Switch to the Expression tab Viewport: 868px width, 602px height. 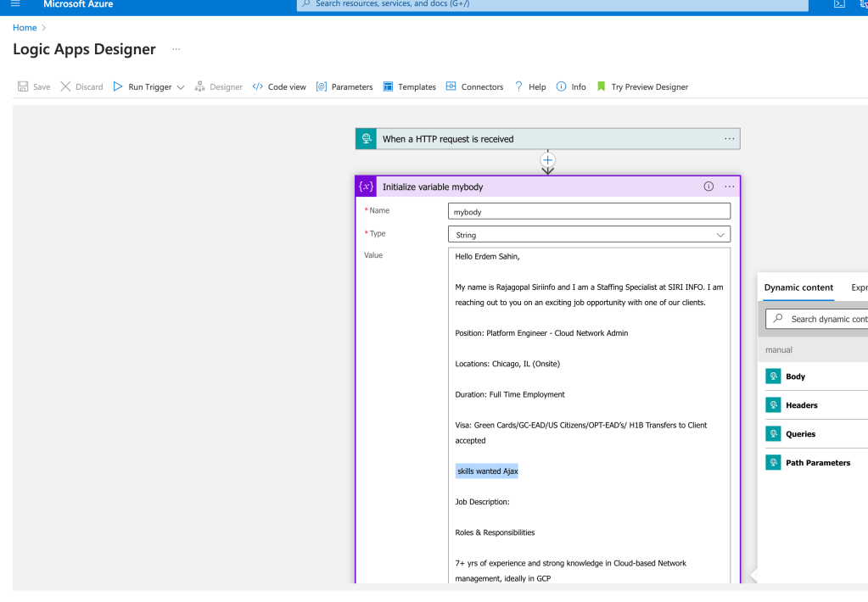click(x=860, y=287)
